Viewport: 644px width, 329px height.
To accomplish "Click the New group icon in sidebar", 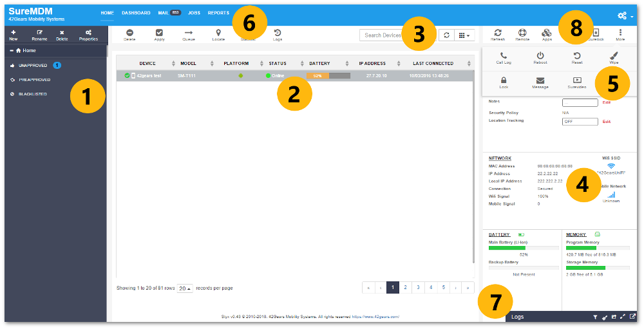I will tap(13, 32).
